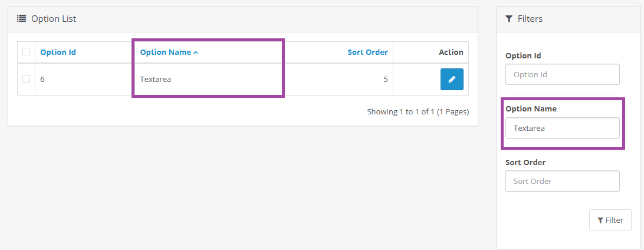The image size is (644, 250).
Task: Click the sort order value 5 in the row
Action: click(x=385, y=79)
